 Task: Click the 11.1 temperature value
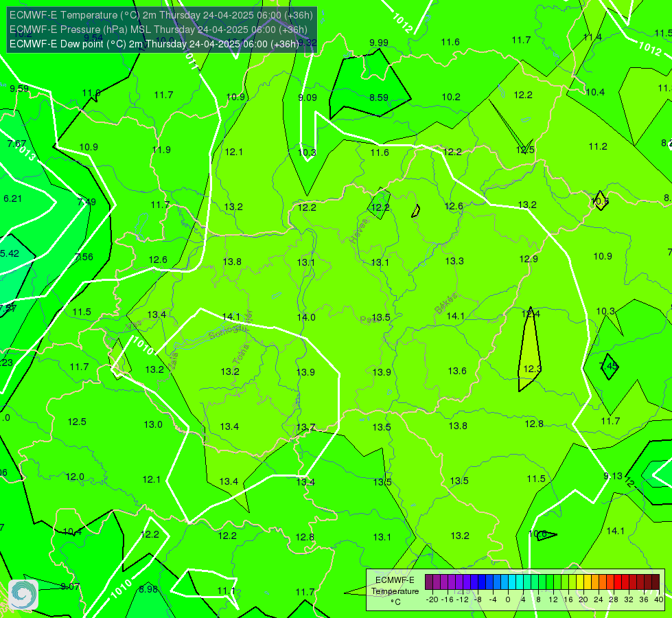point(227,591)
